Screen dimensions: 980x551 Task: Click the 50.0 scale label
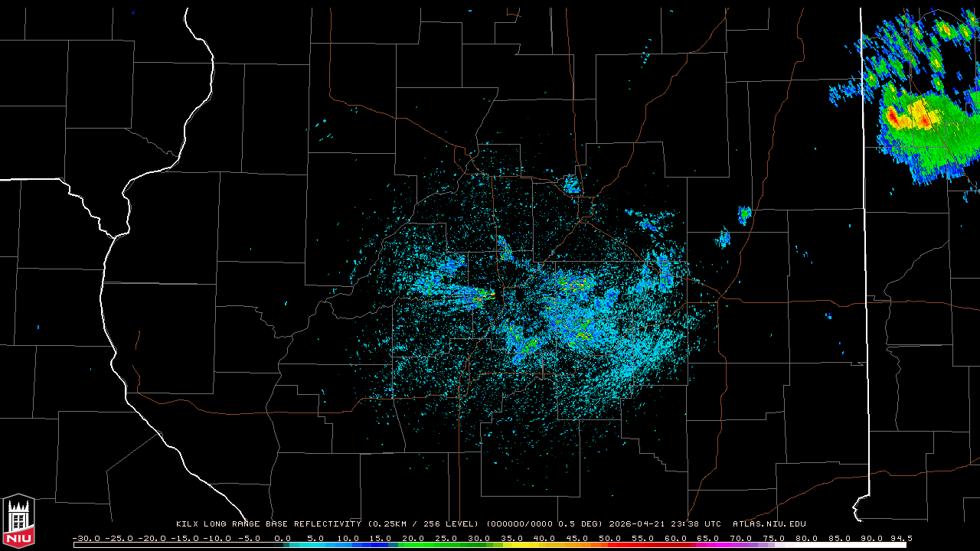click(x=612, y=538)
